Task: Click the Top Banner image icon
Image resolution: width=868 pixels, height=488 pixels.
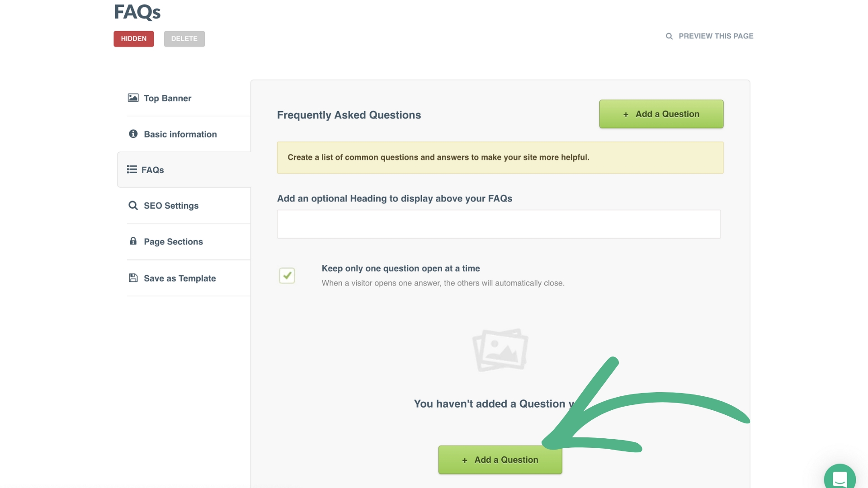Action: pyautogui.click(x=133, y=98)
